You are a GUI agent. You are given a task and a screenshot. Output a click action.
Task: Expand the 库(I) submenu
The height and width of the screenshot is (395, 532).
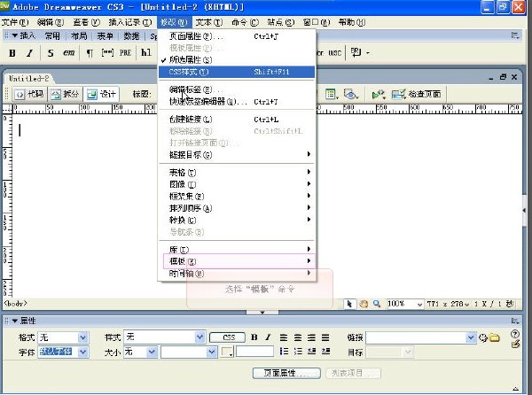point(237,250)
